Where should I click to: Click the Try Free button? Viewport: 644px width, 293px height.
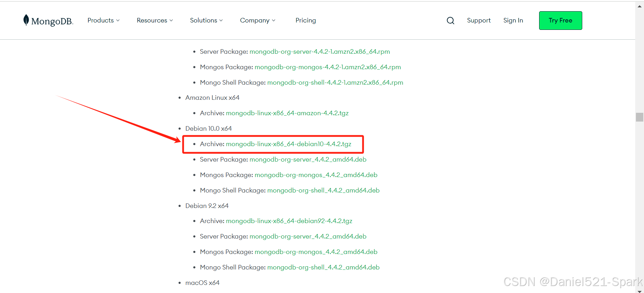click(561, 20)
